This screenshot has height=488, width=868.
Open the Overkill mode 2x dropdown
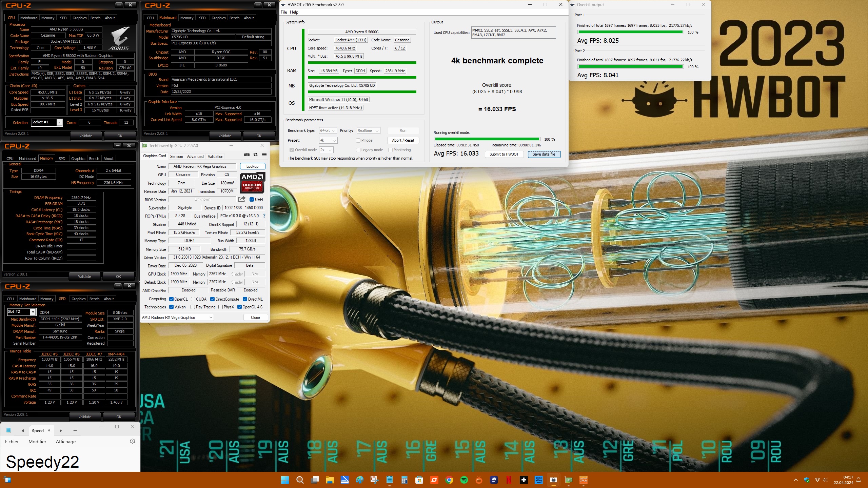(x=326, y=150)
